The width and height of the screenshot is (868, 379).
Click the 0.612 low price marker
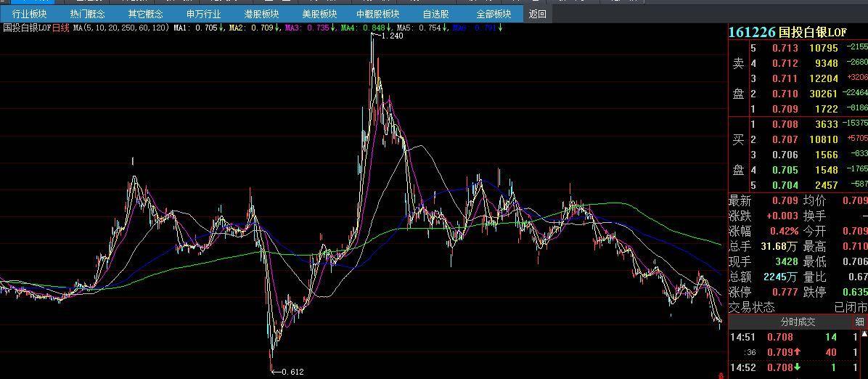(292, 372)
